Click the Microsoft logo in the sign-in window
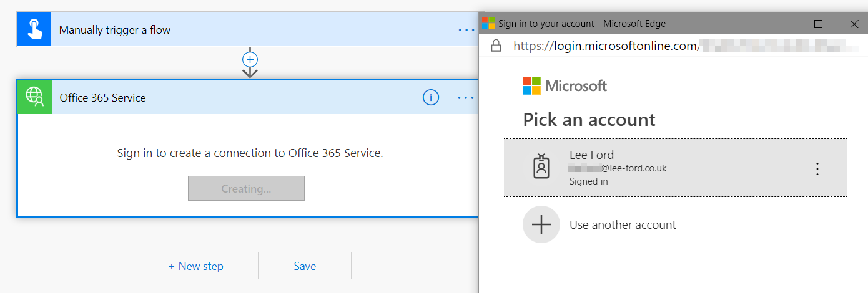 565,85
